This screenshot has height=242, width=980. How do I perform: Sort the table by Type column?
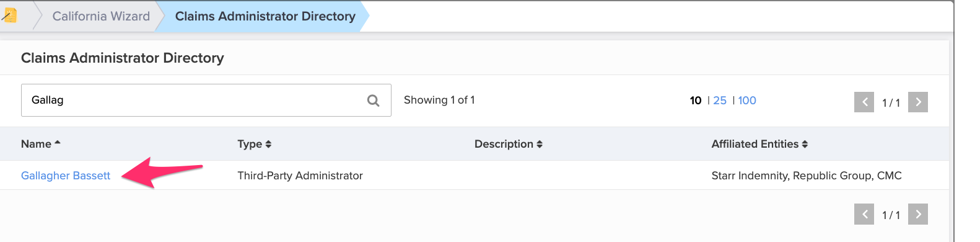[255, 144]
